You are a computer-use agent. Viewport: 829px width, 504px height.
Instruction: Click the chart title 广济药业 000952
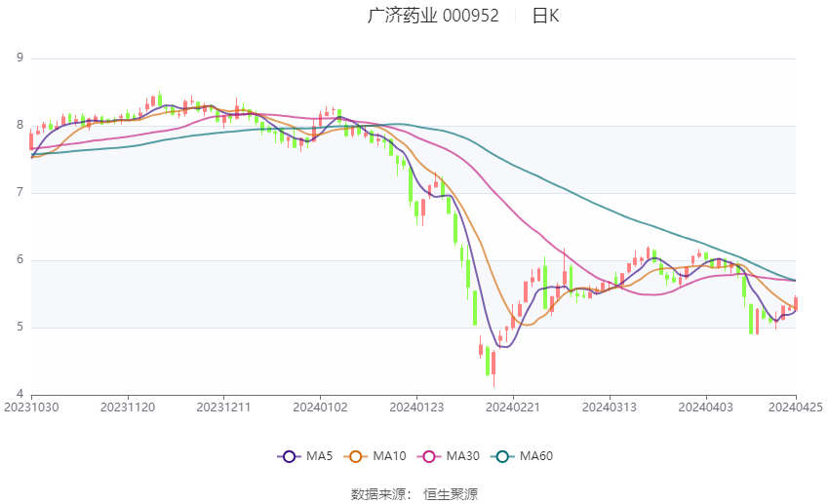coord(433,16)
